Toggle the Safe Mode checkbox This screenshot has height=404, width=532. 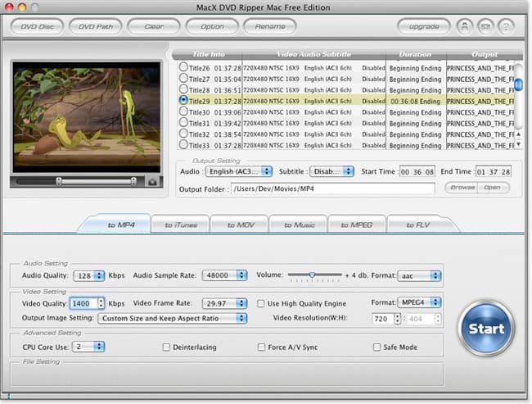coord(376,347)
